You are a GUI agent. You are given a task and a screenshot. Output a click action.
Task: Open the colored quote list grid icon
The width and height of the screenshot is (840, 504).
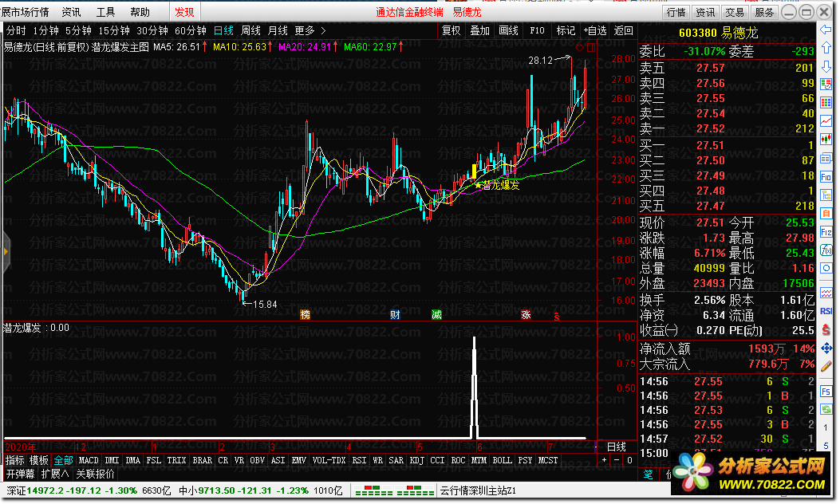826,102
